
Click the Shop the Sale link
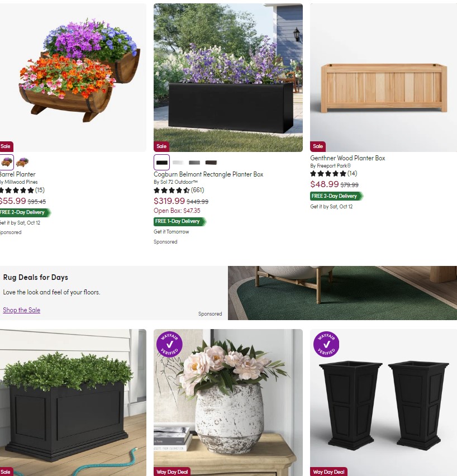[x=22, y=310]
